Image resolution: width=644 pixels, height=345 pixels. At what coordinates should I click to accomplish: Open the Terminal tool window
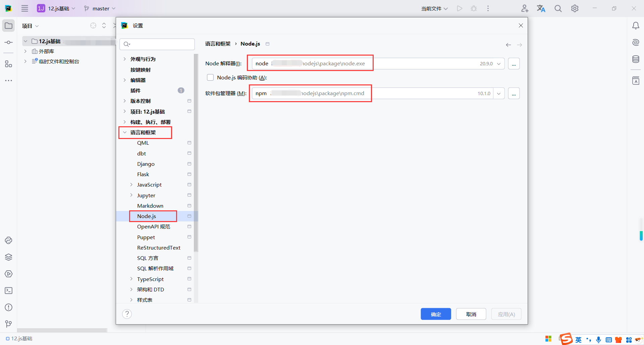(x=9, y=290)
